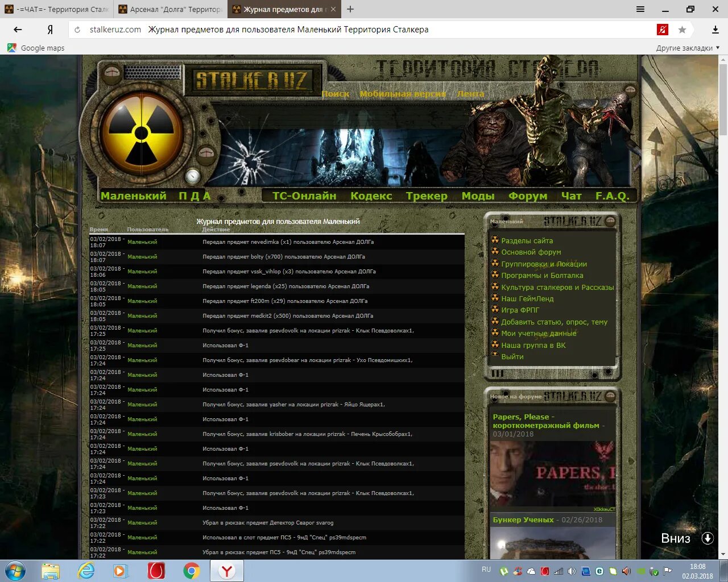Viewport: 728px width, 582px height.
Task: Select the 'Яйцо Ящерах1' bonus log entry
Action: (293, 405)
